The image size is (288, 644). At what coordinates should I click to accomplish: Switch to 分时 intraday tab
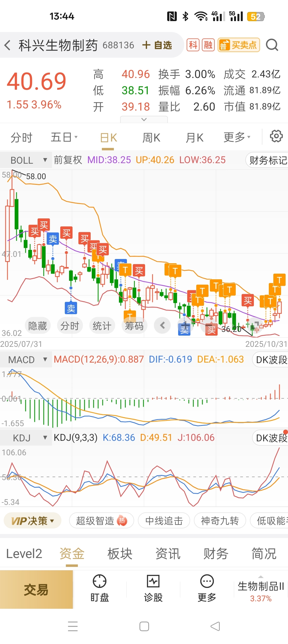pyautogui.click(x=21, y=138)
